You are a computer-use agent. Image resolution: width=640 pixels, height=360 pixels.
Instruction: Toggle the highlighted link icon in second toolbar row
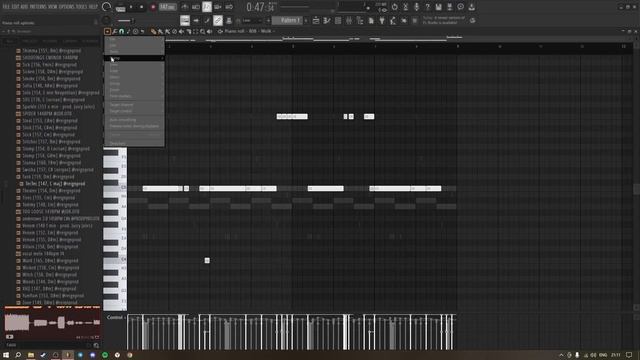click(218, 20)
